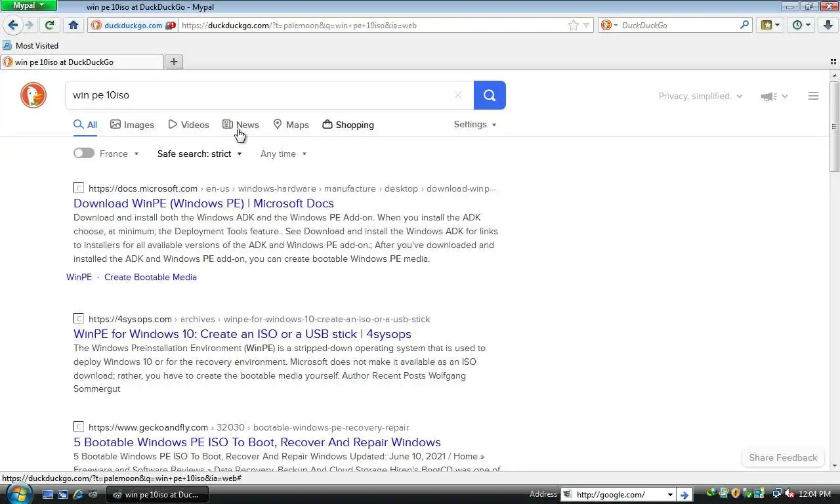
Task: Open WinPE for Windows 10 4sysops result
Action: [x=242, y=333]
